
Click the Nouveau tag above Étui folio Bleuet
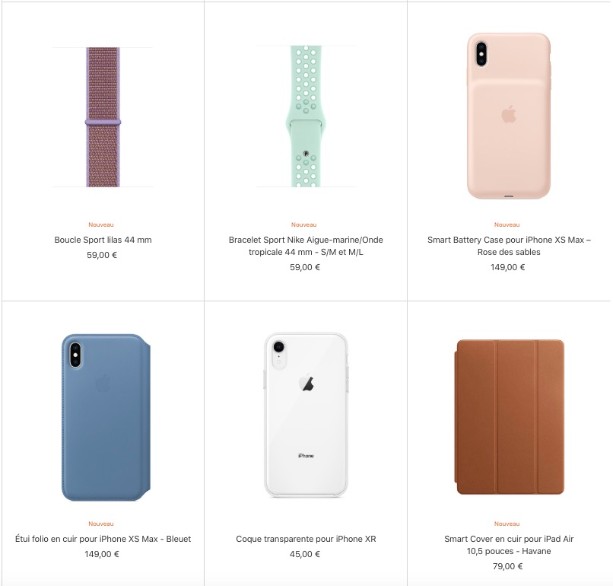pos(101,524)
